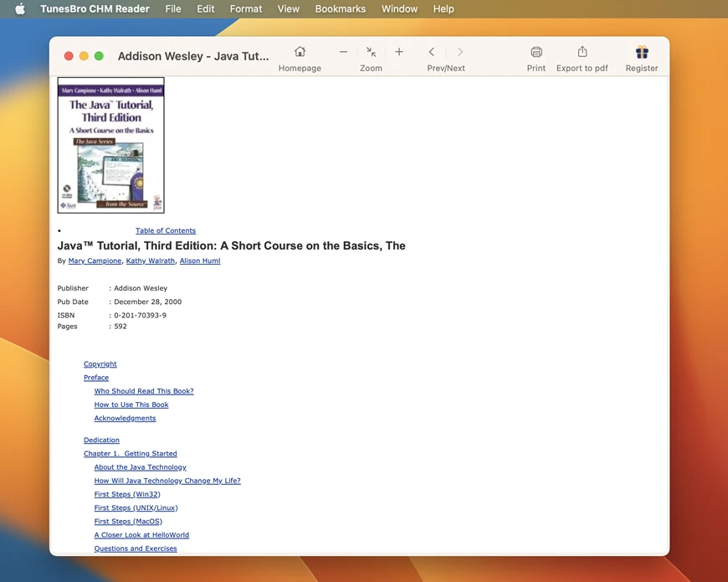
Task: Click the Java Tutorial book cover thumbnail
Action: tap(110, 145)
